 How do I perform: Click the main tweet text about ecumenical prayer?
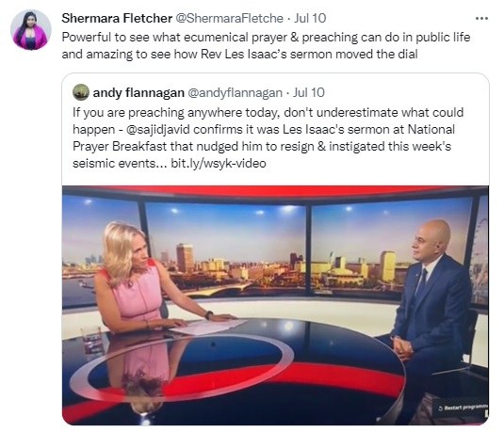point(266,45)
